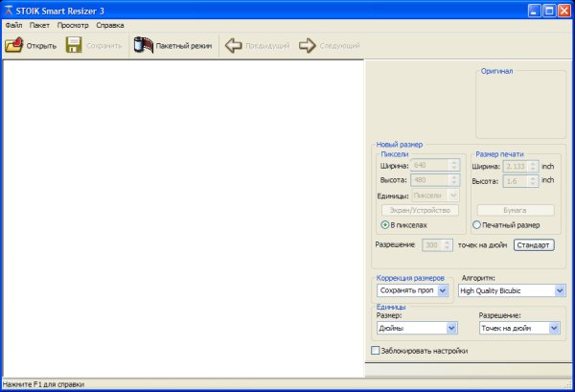Viewport: 575px width, 392px height.
Task: Click the pixel Высота spinner arrows
Action: (454, 180)
